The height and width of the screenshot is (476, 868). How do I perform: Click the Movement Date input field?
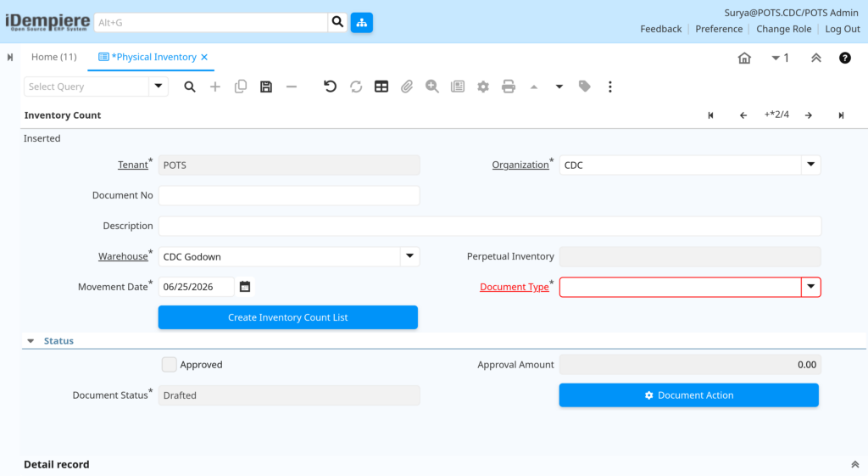pos(197,287)
